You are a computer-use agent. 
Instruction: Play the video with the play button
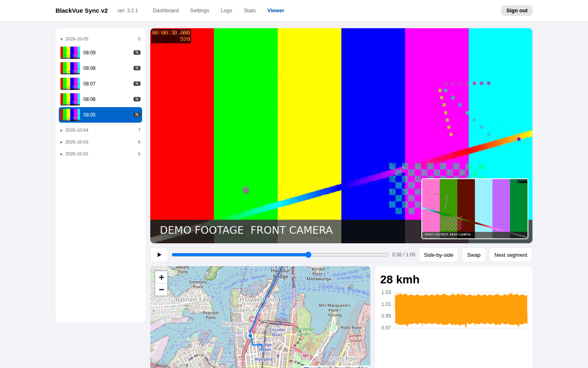159,255
